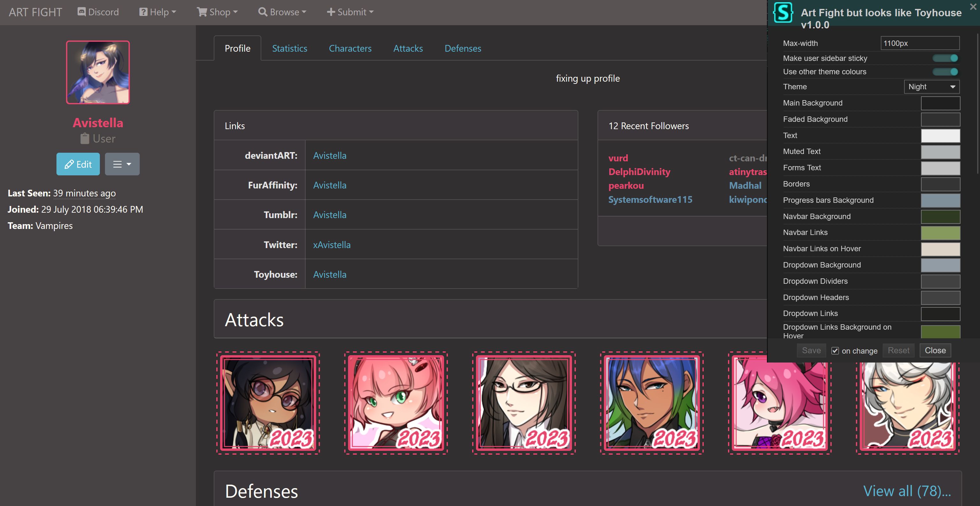The height and width of the screenshot is (506, 980).
Task: Click the Max-width input field
Action: [920, 43]
